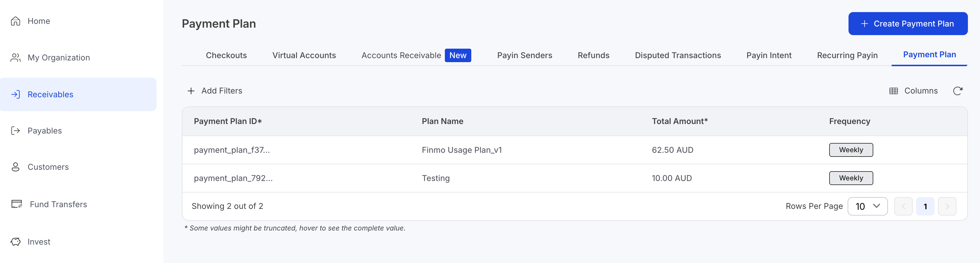Switch to the Checkouts tab
The height and width of the screenshot is (263, 980).
[226, 55]
